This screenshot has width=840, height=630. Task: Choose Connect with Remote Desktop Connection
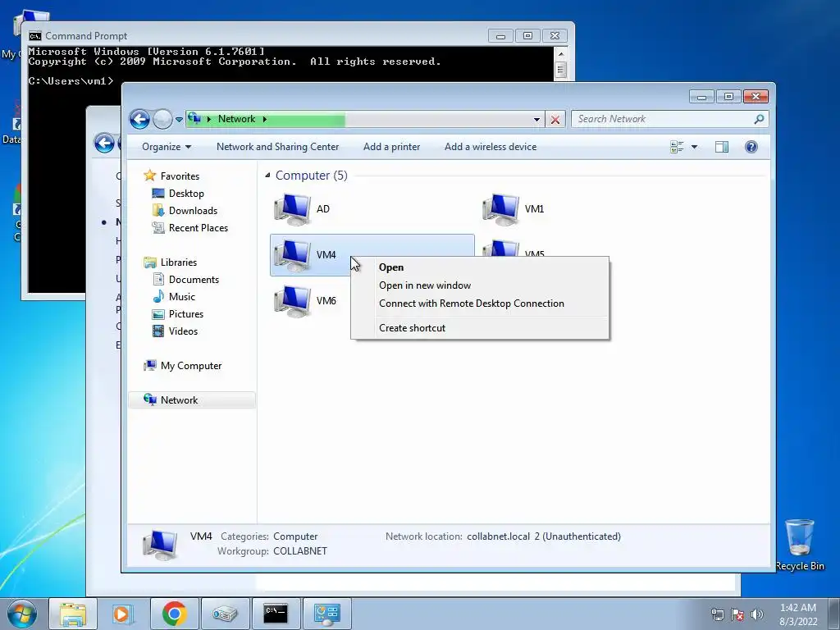[472, 304]
